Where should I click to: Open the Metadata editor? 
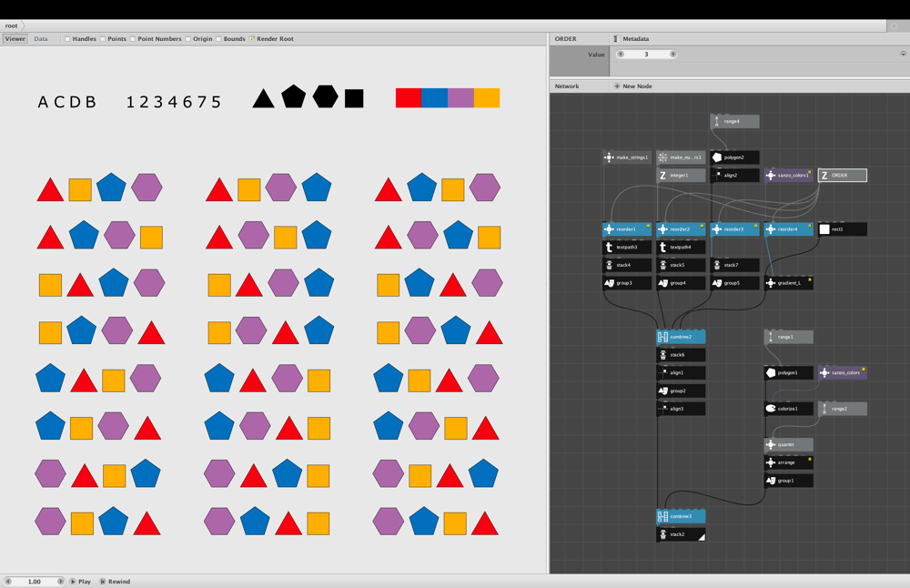coord(632,39)
